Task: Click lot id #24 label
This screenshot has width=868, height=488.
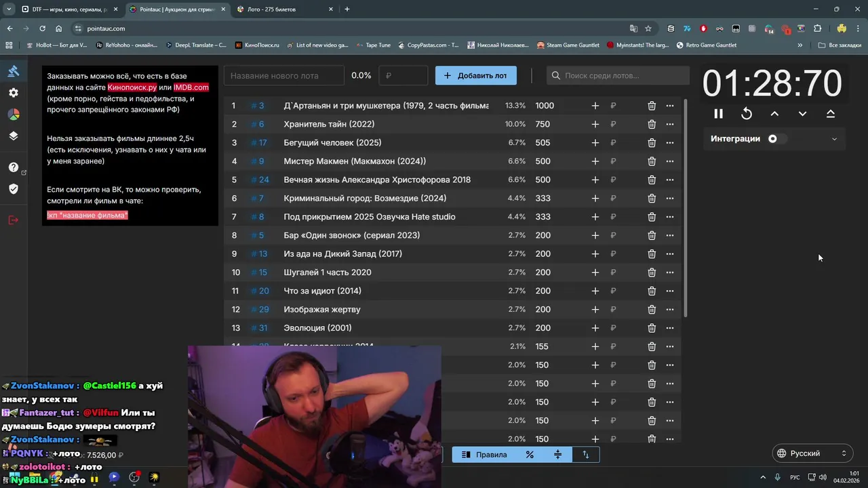Action: tap(260, 180)
